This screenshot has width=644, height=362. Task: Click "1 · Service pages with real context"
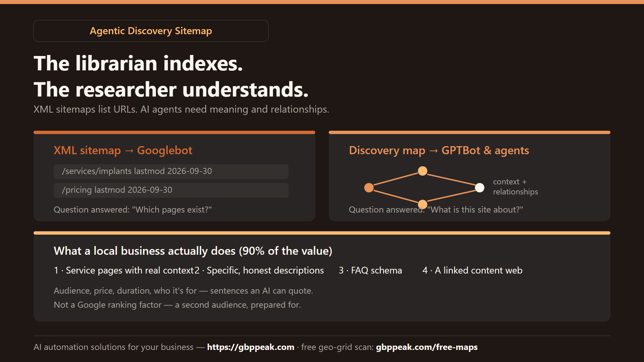click(124, 270)
